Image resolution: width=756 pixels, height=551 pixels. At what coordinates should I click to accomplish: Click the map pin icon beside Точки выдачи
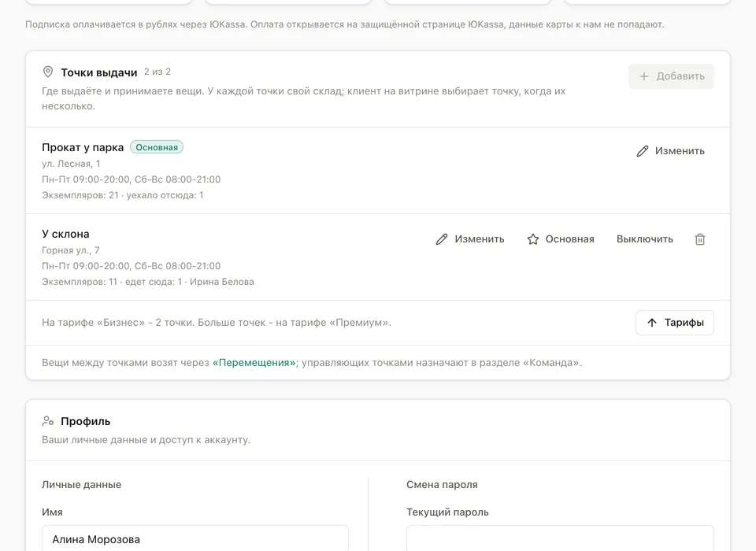click(48, 72)
